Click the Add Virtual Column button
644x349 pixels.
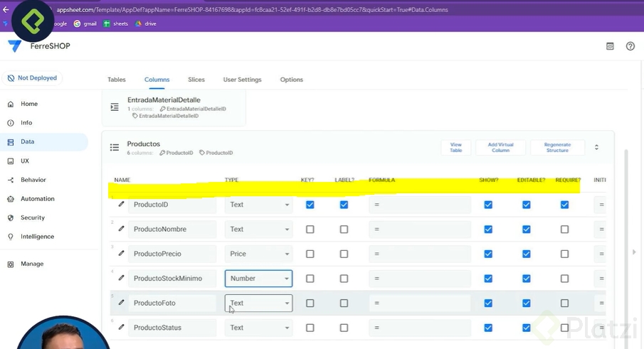coord(500,147)
